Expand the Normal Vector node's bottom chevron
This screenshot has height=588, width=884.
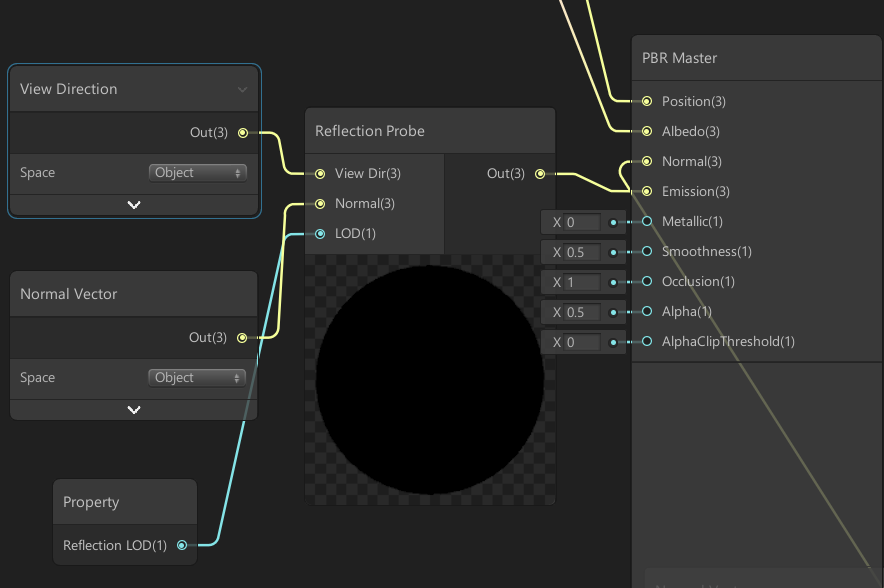click(133, 409)
